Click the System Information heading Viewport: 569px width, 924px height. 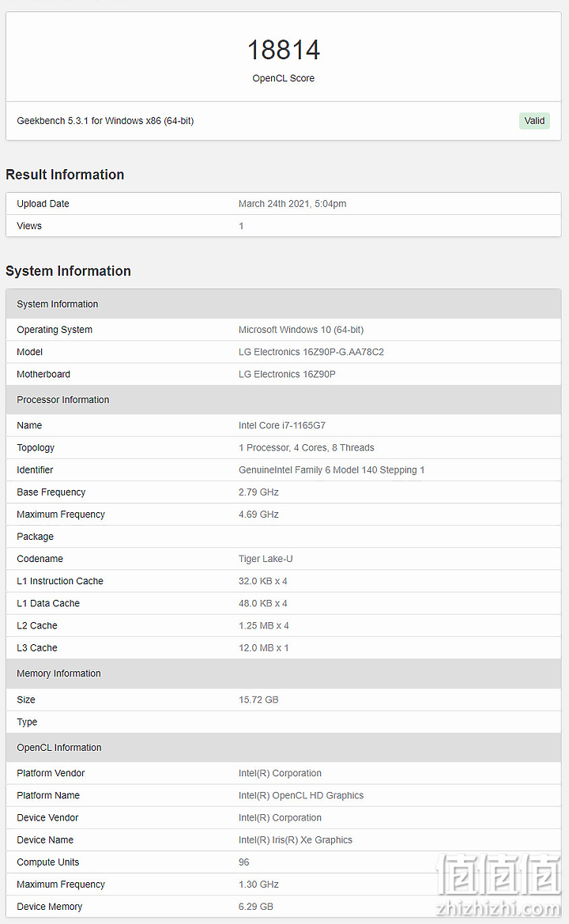(x=68, y=271)
